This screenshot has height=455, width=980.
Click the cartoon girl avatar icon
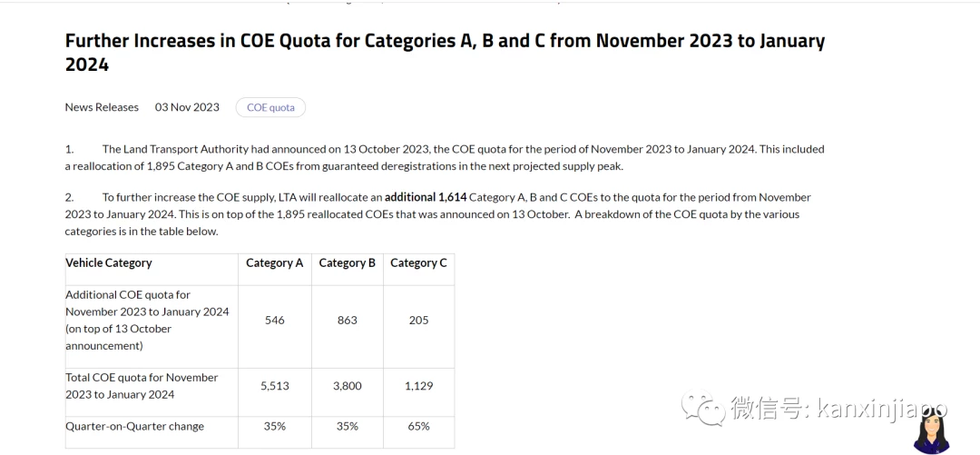tap(931, 431)
